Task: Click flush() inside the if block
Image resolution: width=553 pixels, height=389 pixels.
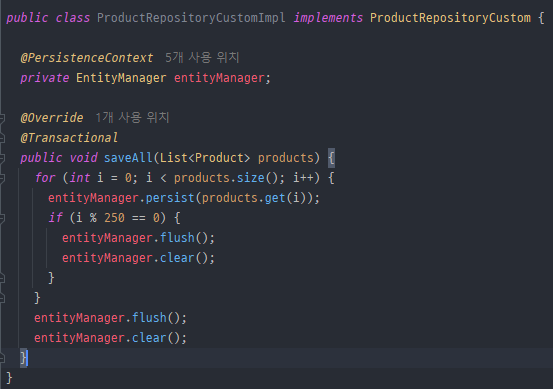Action: (x=184, y=238)
